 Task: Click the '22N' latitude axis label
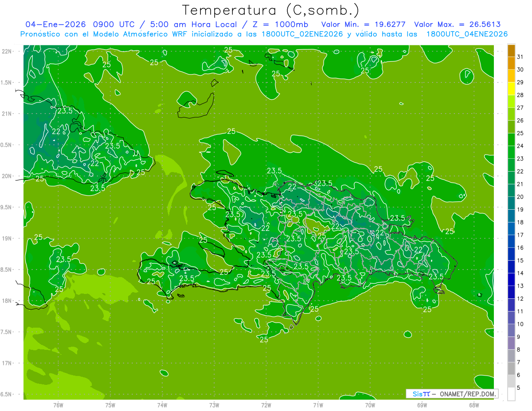(6, 51)
